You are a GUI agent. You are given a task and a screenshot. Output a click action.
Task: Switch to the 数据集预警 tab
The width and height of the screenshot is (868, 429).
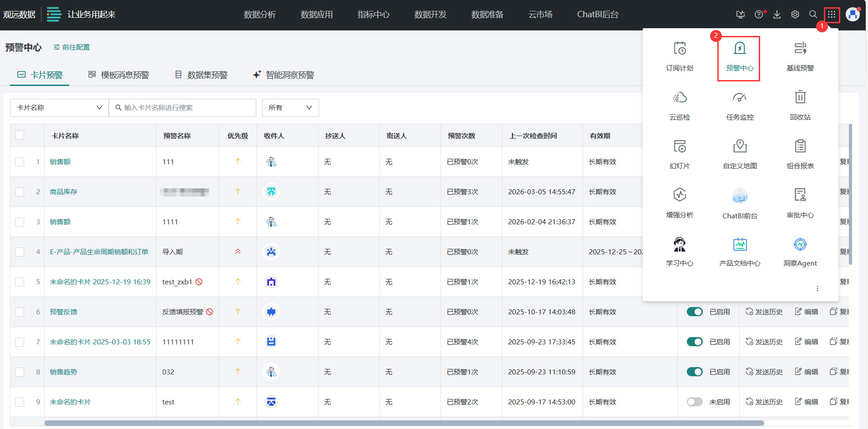click(201, 75)
